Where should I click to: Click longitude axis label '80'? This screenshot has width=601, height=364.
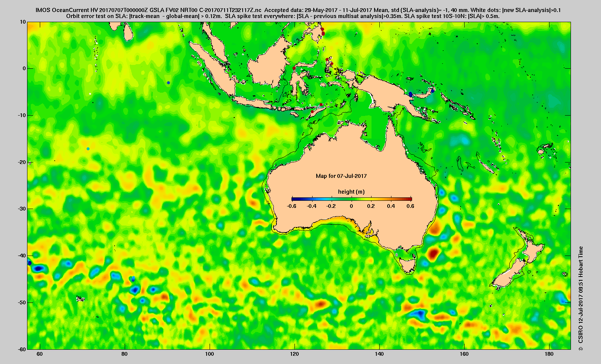[x=124, y=354]
